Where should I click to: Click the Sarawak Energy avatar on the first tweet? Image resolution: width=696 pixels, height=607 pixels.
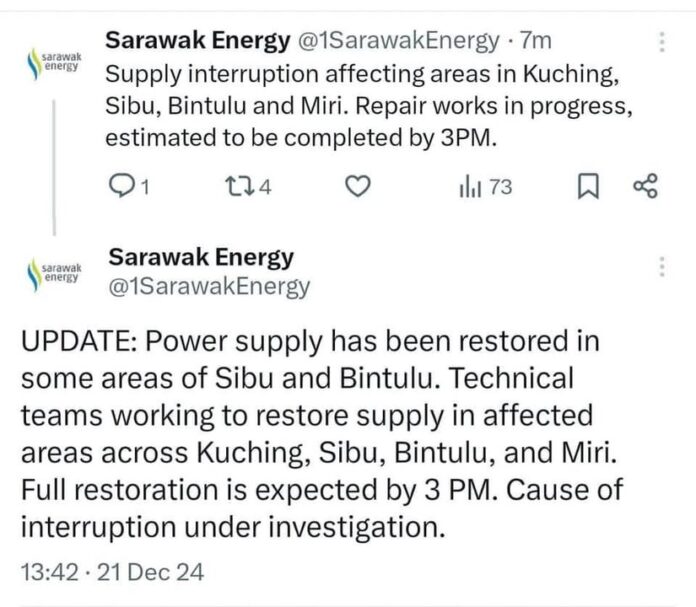click(x=55, y=64)
